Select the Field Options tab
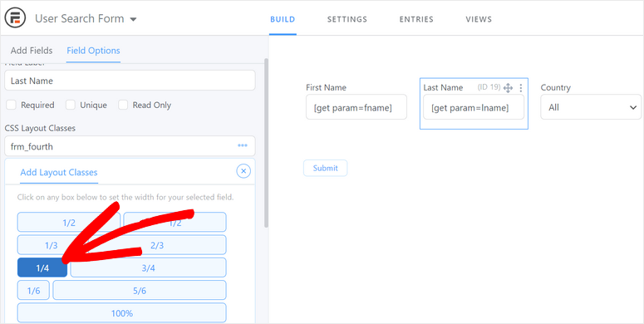The width and height of the screenshot is (644, 324). click(x=93, y=51)
